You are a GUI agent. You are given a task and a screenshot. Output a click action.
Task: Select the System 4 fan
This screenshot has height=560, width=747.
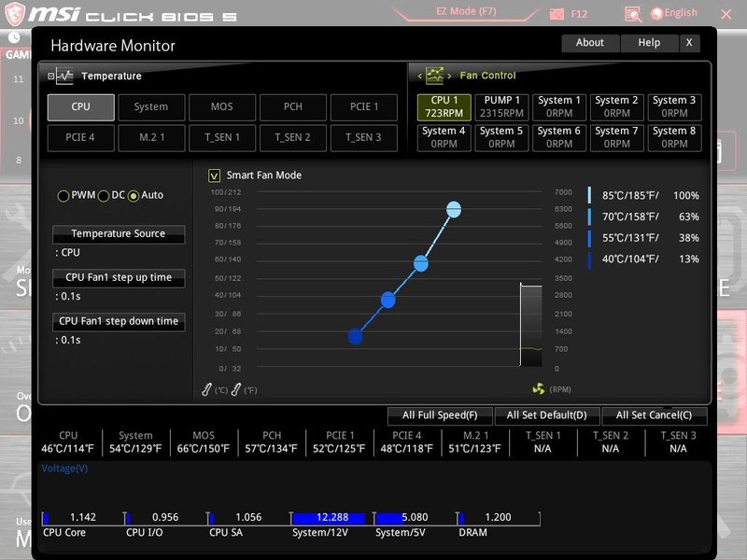click(x=444, y=137)
